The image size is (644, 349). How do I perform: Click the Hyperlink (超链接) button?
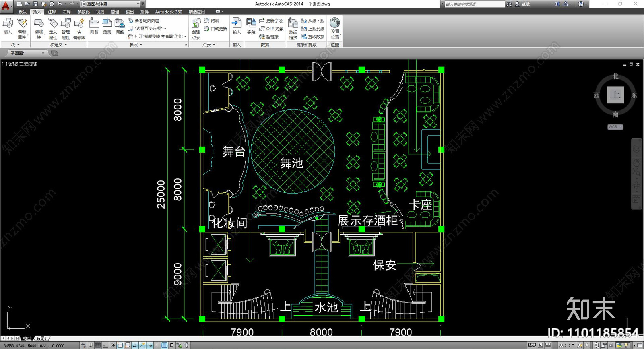point(269,37)
